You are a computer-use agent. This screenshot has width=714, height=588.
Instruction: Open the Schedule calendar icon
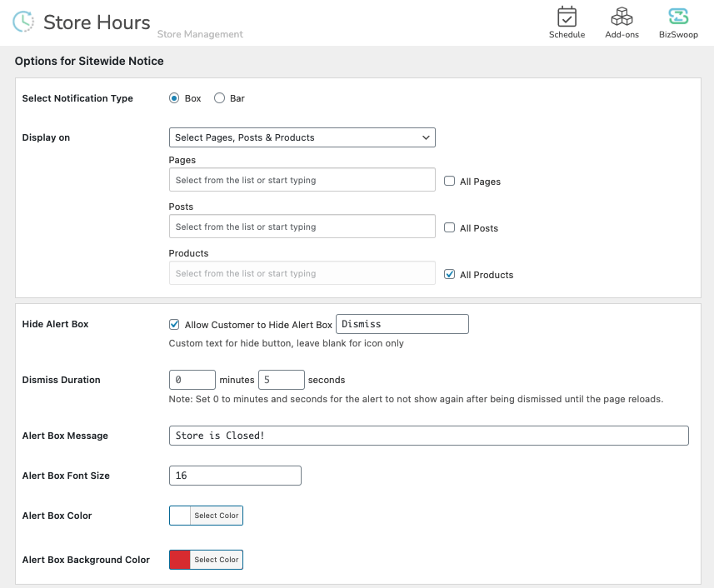(x=567, y=17)
